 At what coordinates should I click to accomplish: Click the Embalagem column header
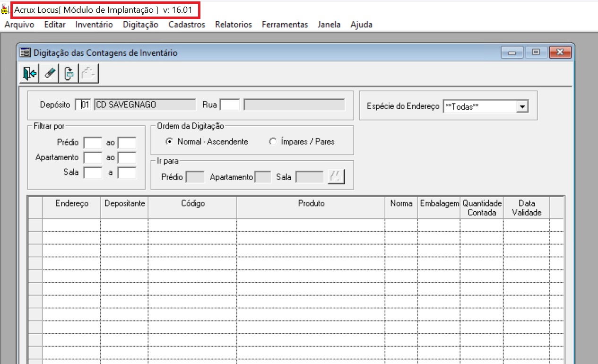pos(439,208)
